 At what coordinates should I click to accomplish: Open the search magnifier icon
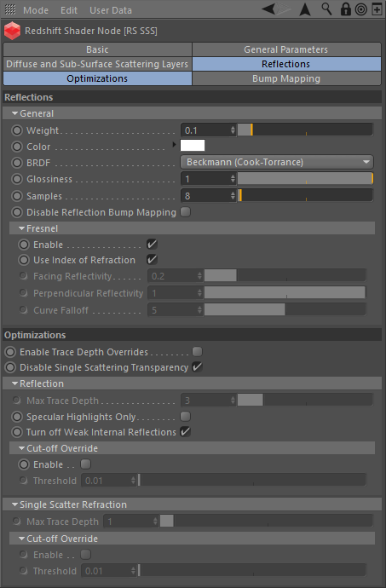click(326, 9)
